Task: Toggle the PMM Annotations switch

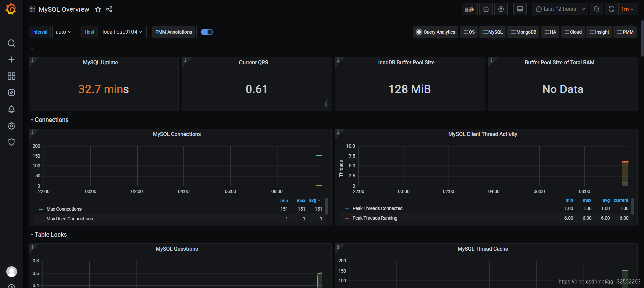Action: tap(207, 32)
